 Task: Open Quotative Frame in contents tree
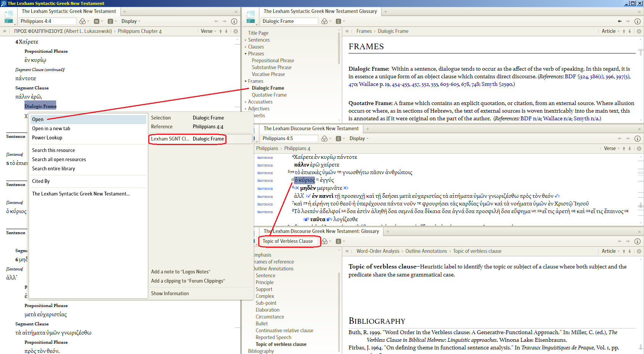click(269, 95)
